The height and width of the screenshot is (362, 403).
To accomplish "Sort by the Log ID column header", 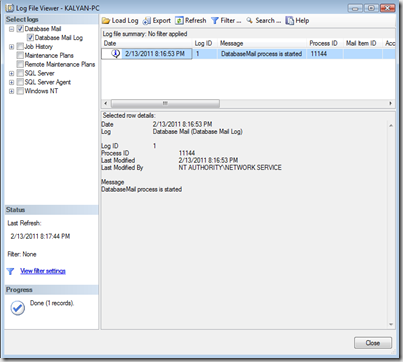I will pos(205,43).
